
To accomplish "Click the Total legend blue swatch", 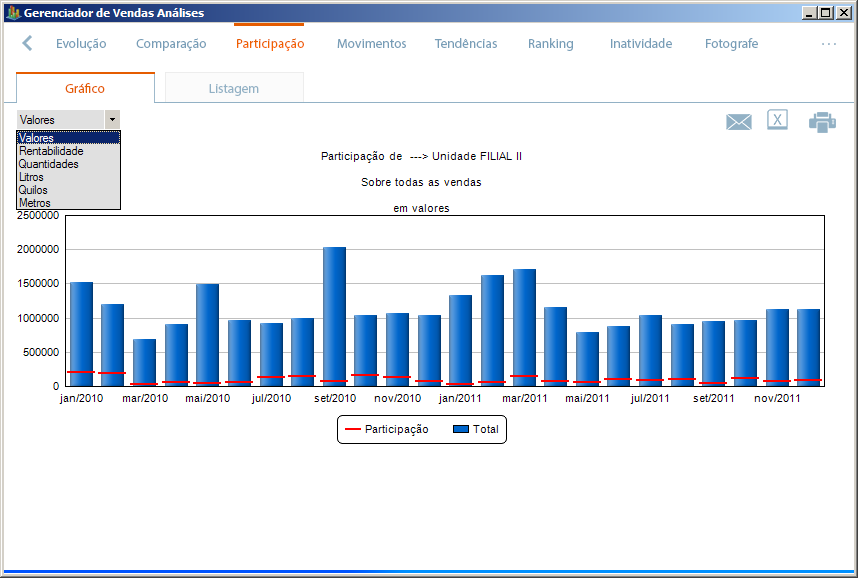I will pos(461,429).
